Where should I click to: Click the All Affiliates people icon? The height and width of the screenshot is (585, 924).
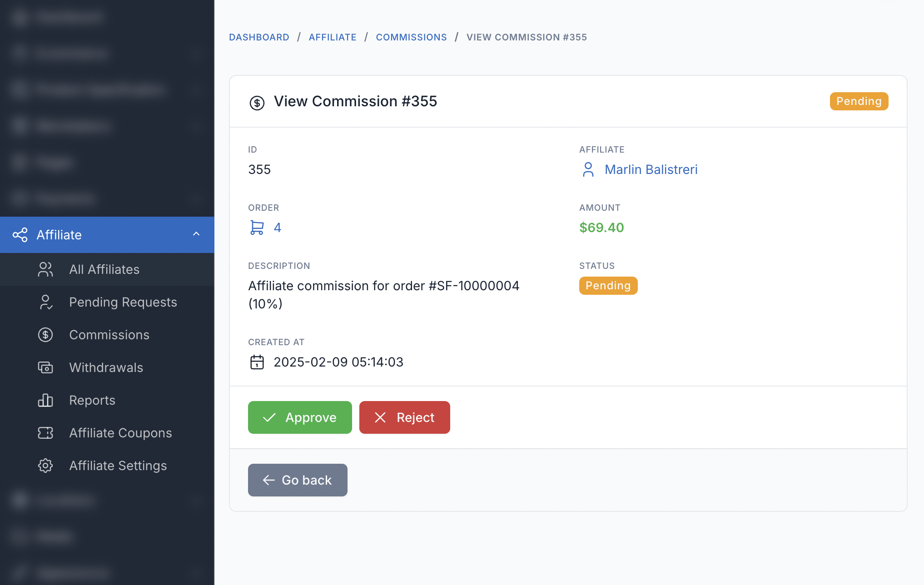45,269
